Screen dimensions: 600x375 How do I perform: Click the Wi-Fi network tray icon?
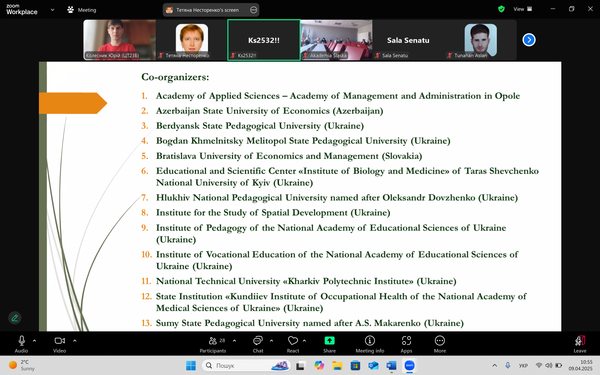(x=539, y=365)
